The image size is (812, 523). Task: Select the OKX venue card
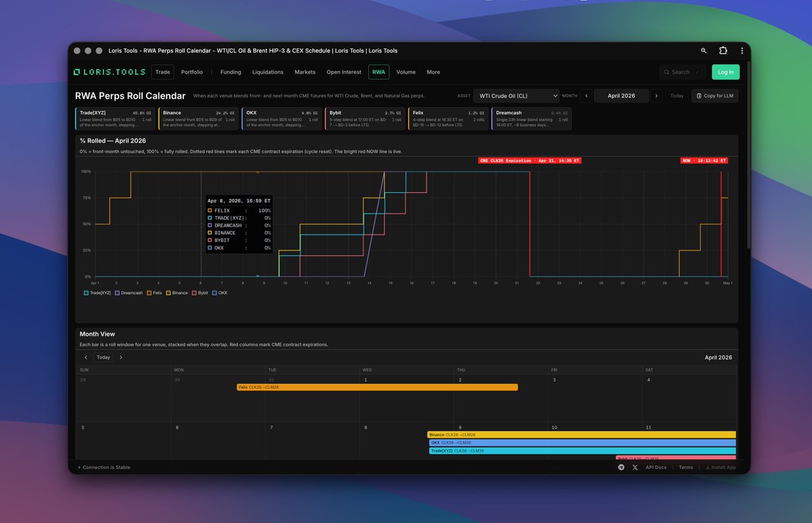point(282,118)
